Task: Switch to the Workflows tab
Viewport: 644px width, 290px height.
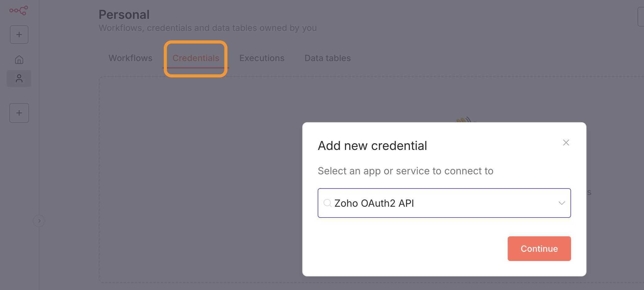Action: pyautogui.click(x=130, y=58)
